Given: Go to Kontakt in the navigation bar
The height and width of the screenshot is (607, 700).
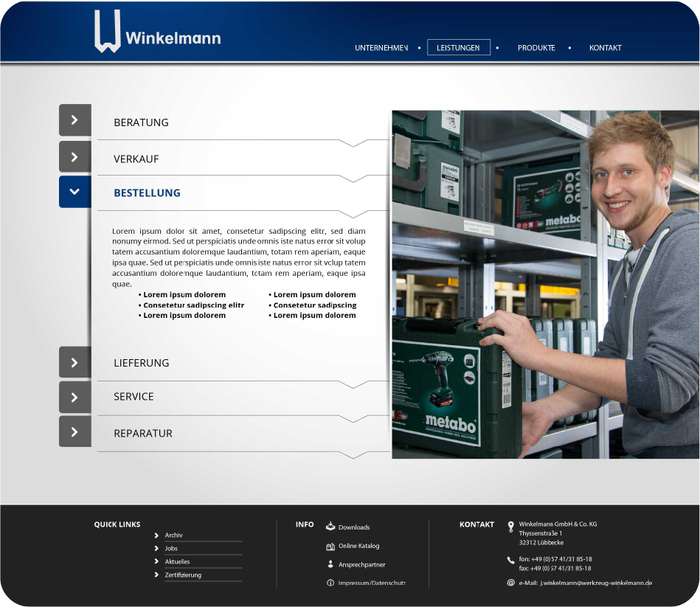Looking at the screenshot, I should [605, 48].
